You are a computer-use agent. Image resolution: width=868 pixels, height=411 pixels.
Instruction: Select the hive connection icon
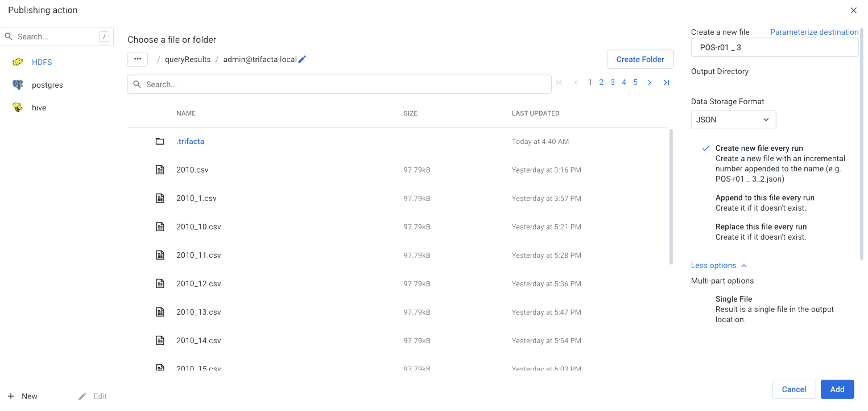pyautogui.click(x=18, y=108)
